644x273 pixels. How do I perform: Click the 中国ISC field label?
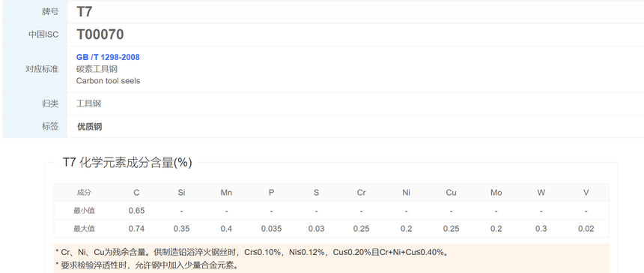coord(43,34)
